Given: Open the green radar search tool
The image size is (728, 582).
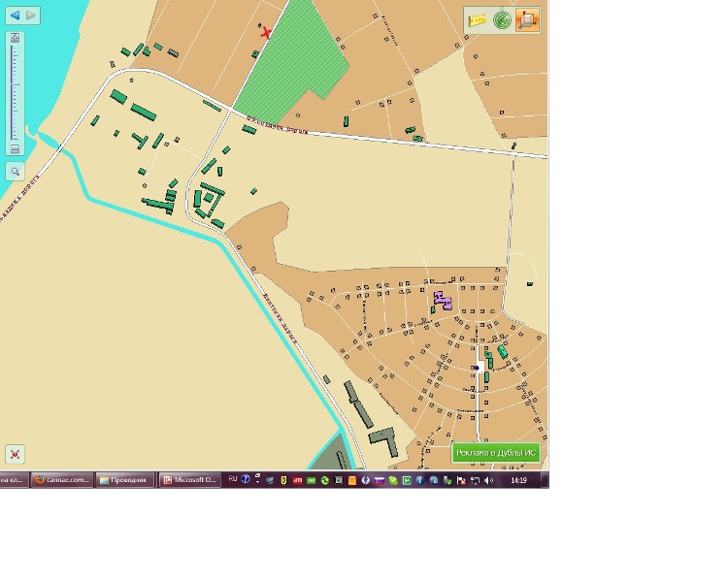Looking at the screenshot, I should point(502,19).
